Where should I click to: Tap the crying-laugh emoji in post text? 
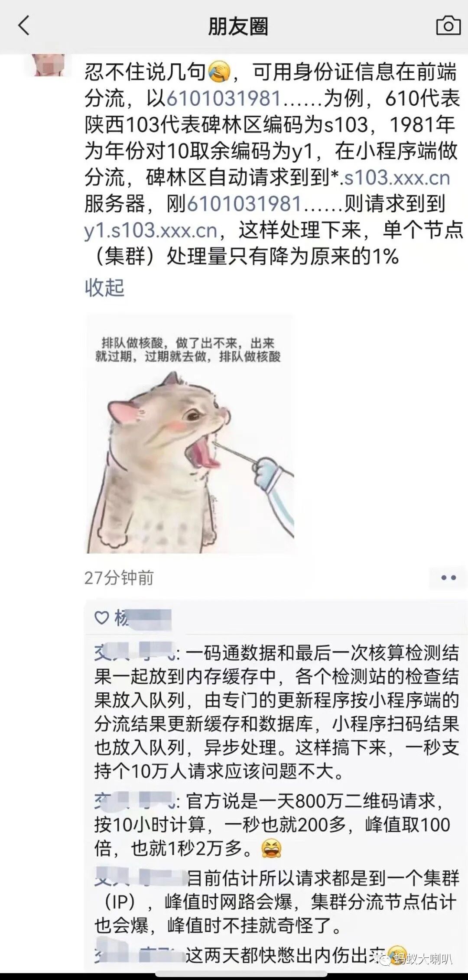219,73
